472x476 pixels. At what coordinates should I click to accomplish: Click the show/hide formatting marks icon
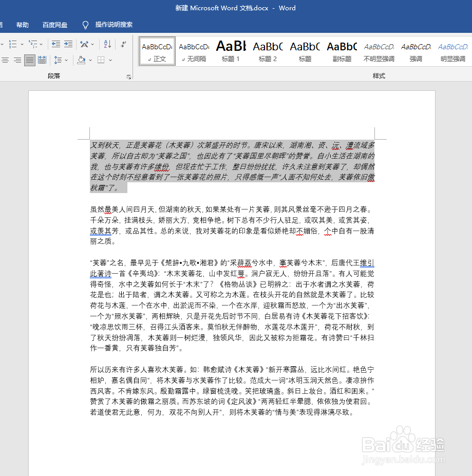122,44
